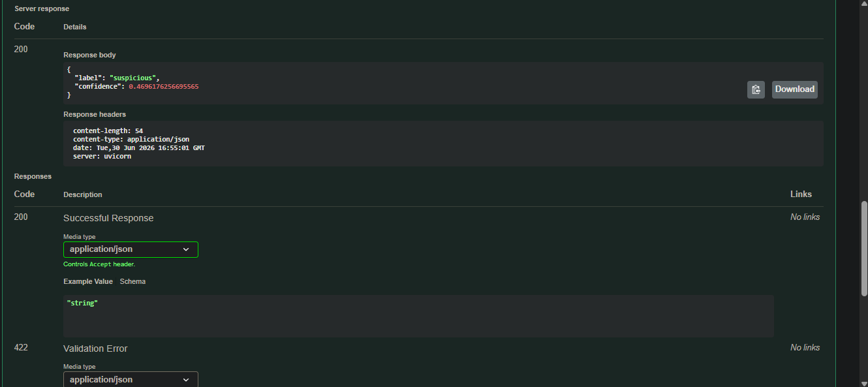Copy the response body to clipboard

pyautogui.click(x=756, y=89)
